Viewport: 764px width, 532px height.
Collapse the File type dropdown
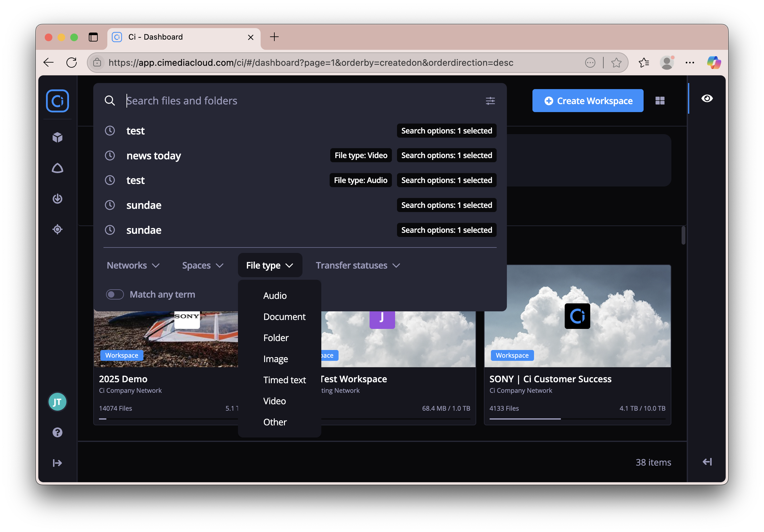pyautogui.click(x=270, y=265)
